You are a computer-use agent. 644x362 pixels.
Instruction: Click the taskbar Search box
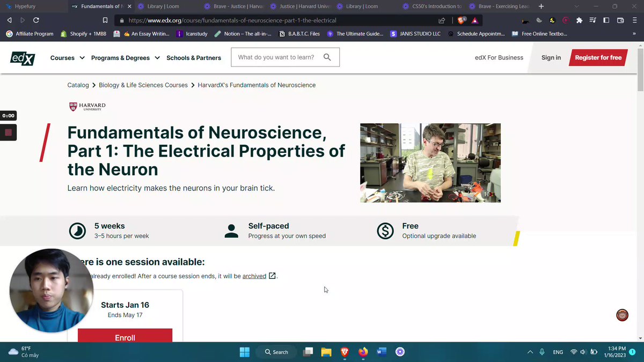click(277, 352)
